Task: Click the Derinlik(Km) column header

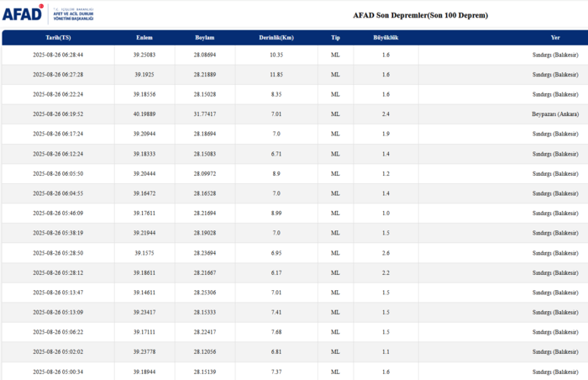Action: (276, 38)
